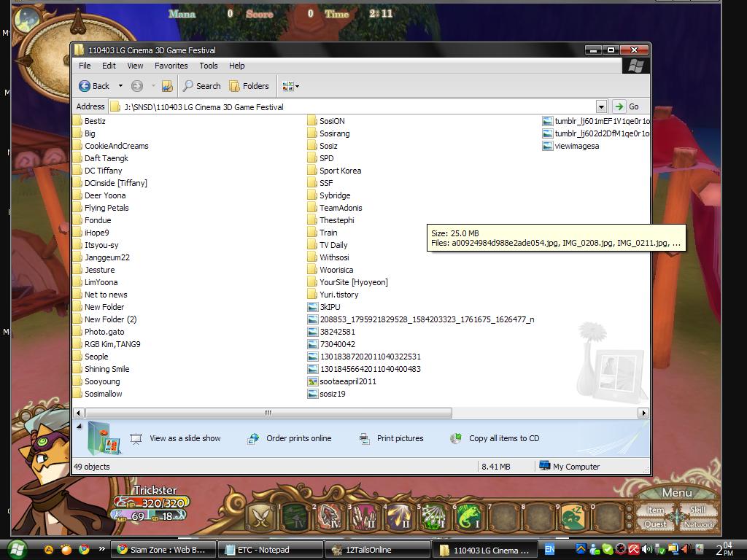Open the File menu

click(85, 66)
